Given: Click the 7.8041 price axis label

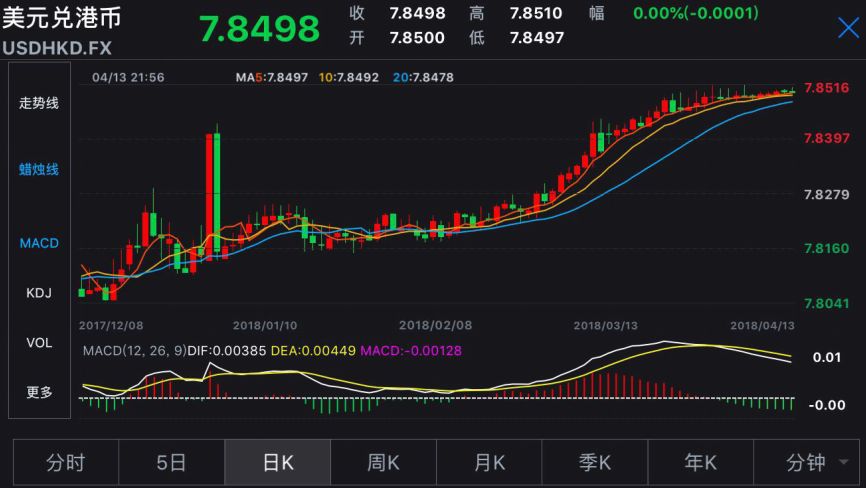Looking at the screenshot, I should point(827,303).
